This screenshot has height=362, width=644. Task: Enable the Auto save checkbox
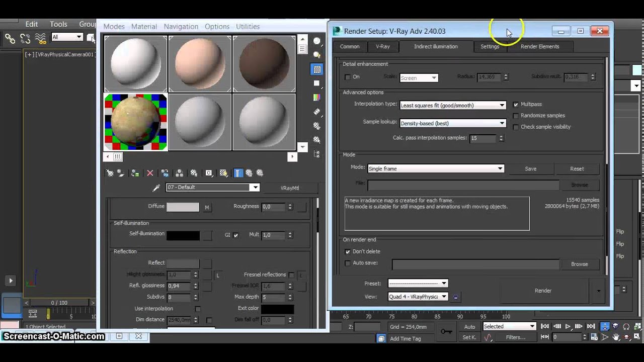[x=347, y=263]
